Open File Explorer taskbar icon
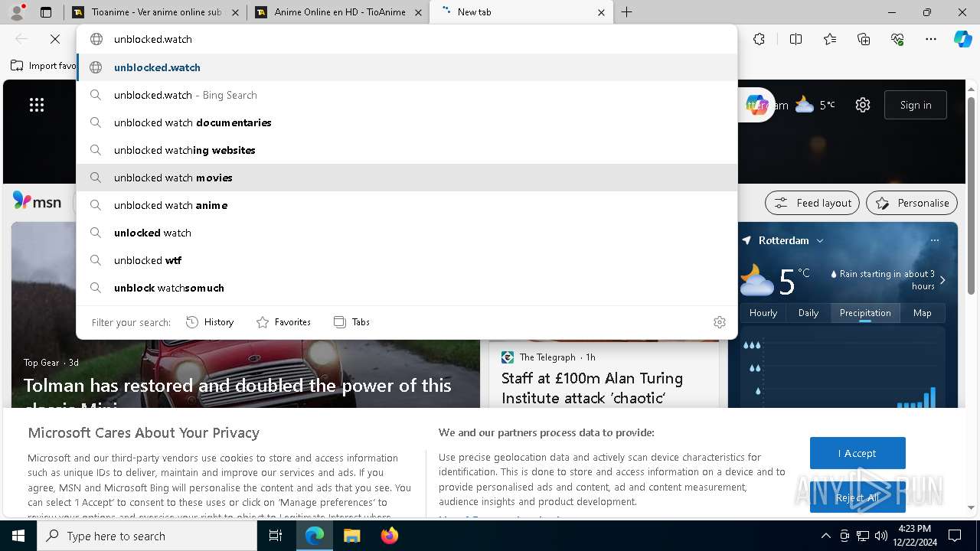The width and height of the screenshot is (980, 551). pos(351,536)
